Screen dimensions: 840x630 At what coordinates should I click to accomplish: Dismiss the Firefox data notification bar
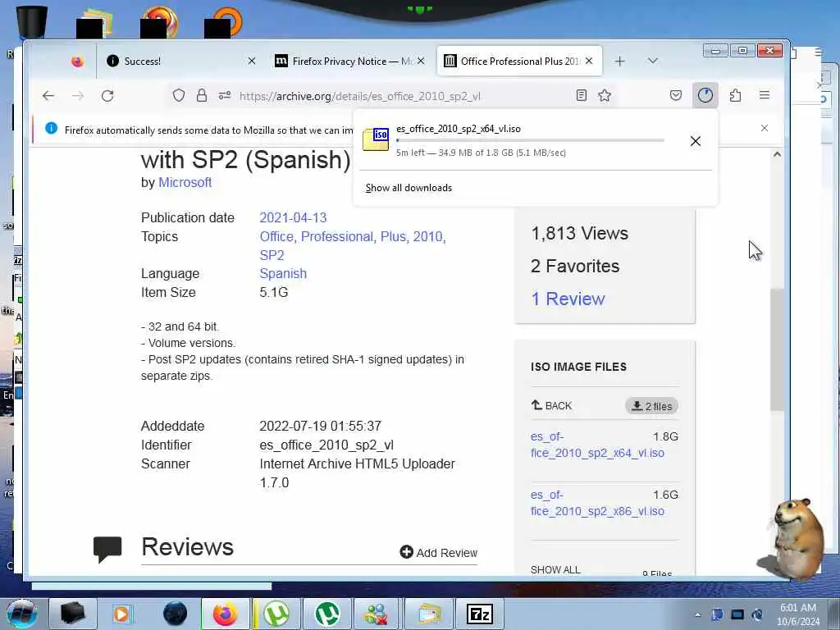(765, 128)
